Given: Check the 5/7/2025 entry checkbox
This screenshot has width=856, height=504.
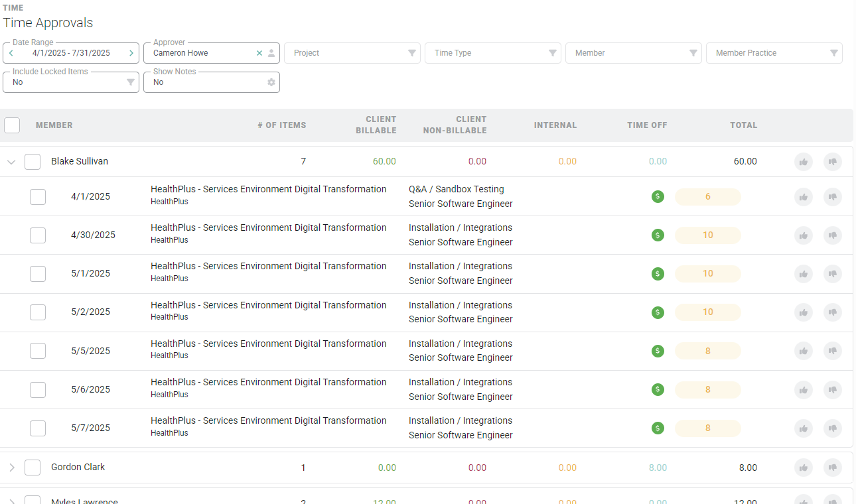Looking at the screenshot, I should coord(38,428).
